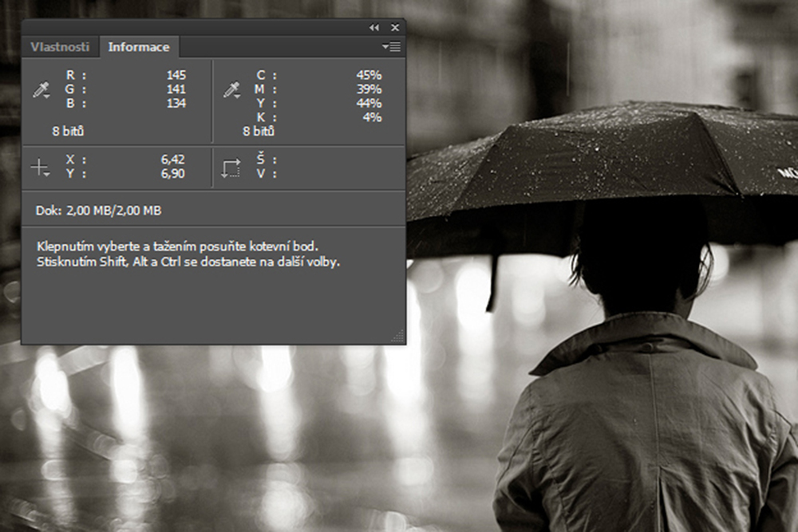Click the 8 bitů label under CMYK

(x=259, y=131)
